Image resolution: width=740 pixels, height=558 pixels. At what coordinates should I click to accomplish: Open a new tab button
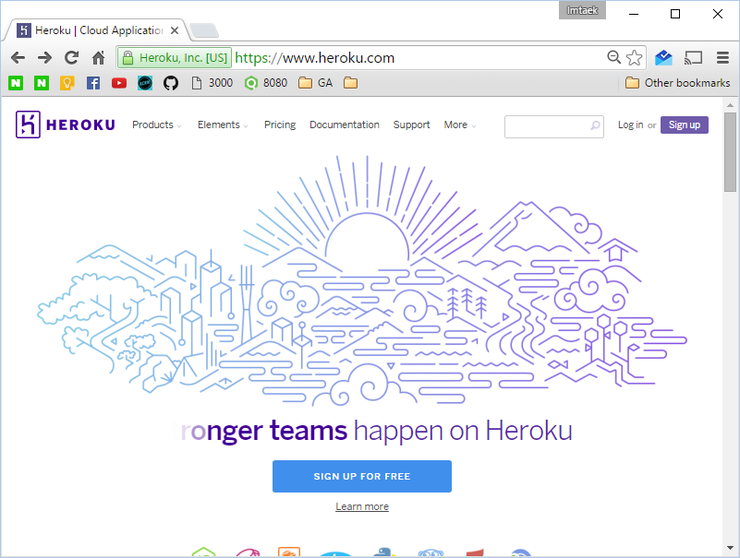[x=204, y=31]
